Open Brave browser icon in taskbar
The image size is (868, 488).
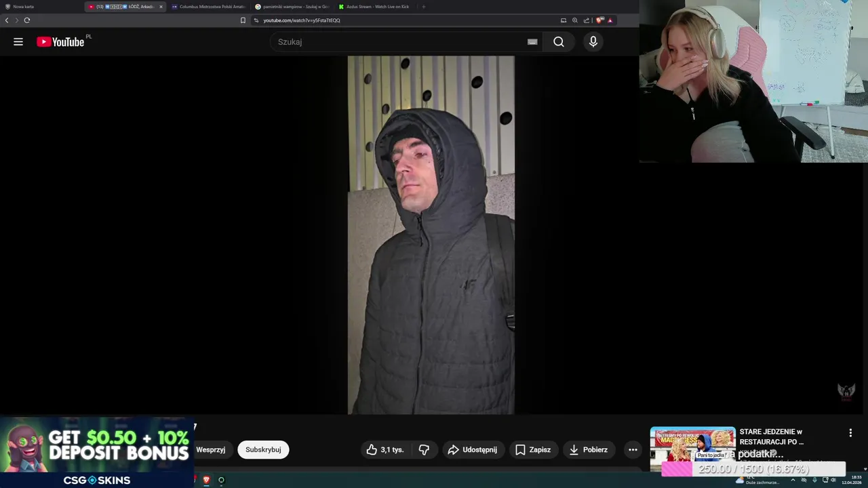point(206,480)
